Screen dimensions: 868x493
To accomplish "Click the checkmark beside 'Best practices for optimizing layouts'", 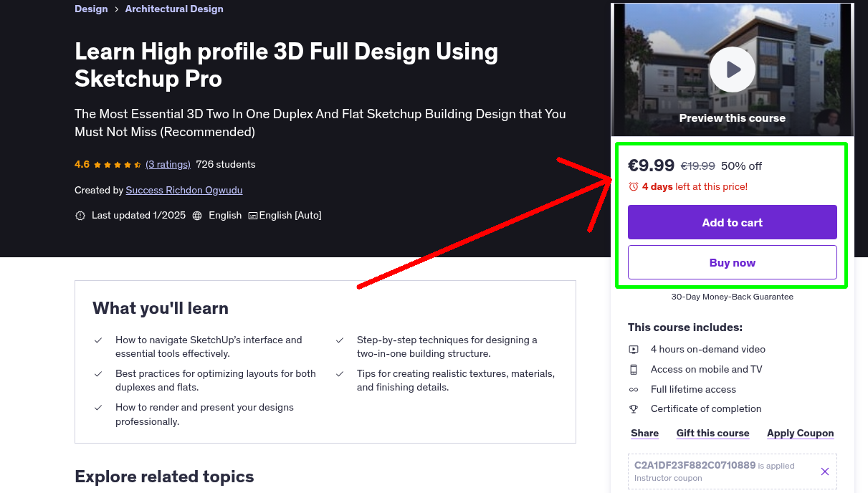I will (98, 374).
